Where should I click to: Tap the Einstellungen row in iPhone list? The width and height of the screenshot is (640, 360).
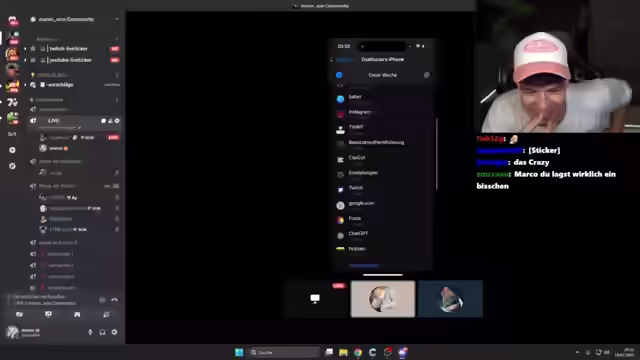[x=382, y=174]
